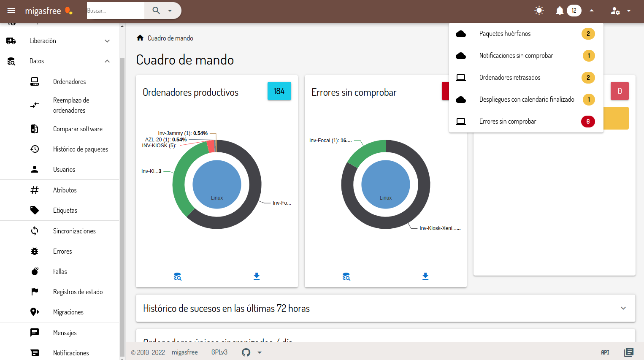The height and width of the screenshot is (360, 644).
Task: View data for Errores sin comprobar chart
Action: point(346,276)
